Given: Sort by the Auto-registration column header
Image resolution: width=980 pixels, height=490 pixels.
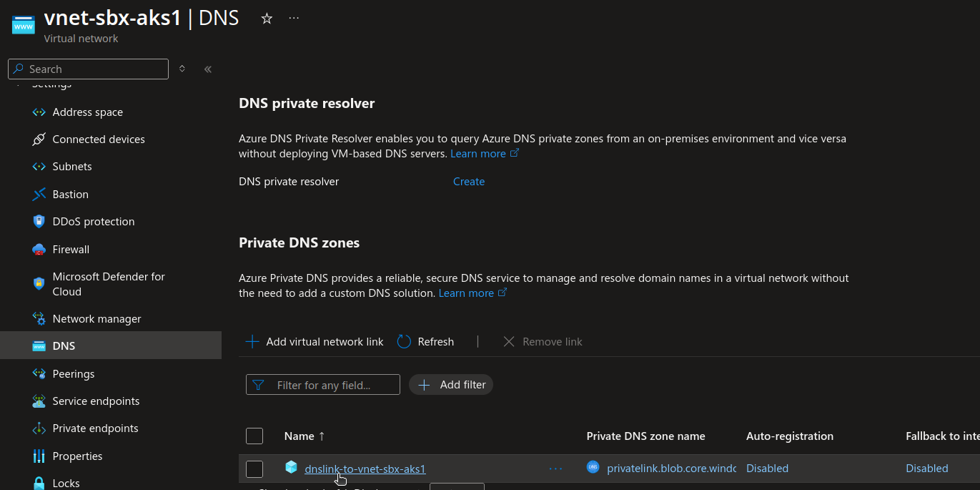Looking at the screenshot, I should (x=790, y=436).
